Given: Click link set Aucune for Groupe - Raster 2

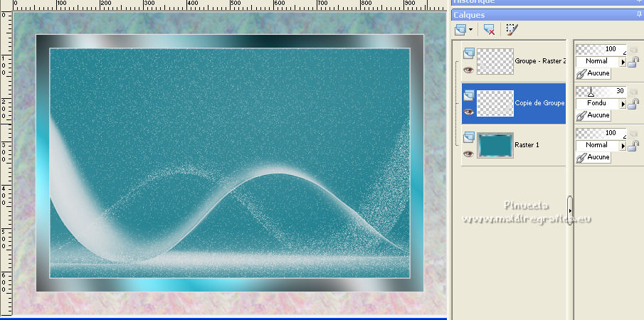Looking at the screenshot, I should [x=593, y=73].
